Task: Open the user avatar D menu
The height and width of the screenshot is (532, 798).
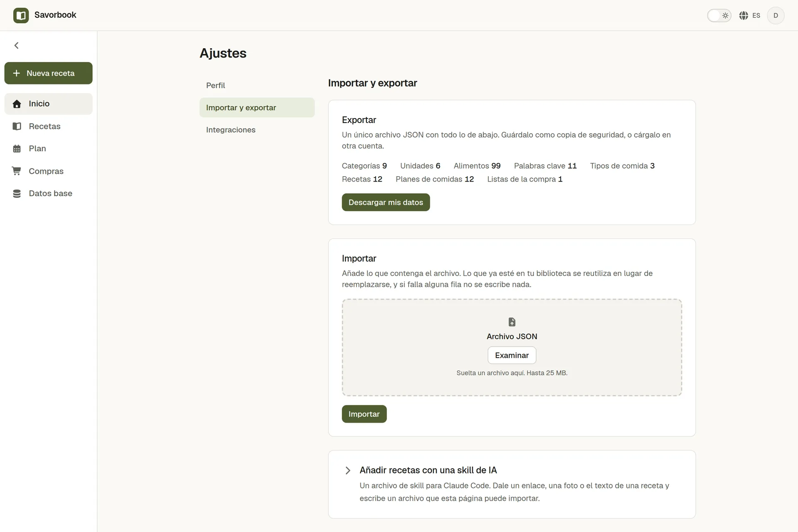Action: tap(776, 15)
